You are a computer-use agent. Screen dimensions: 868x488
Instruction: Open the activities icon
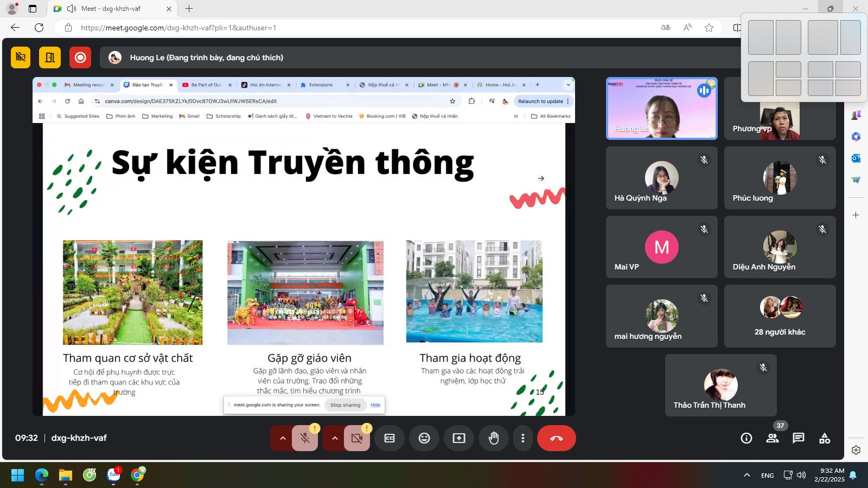coord(825,438)
